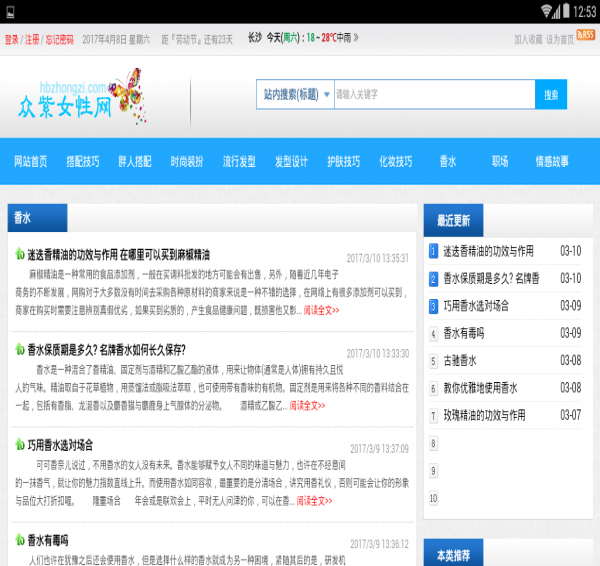Click the weather forecast double-arrow icon
Screen dimensions: 600x566
click(356, 38)
